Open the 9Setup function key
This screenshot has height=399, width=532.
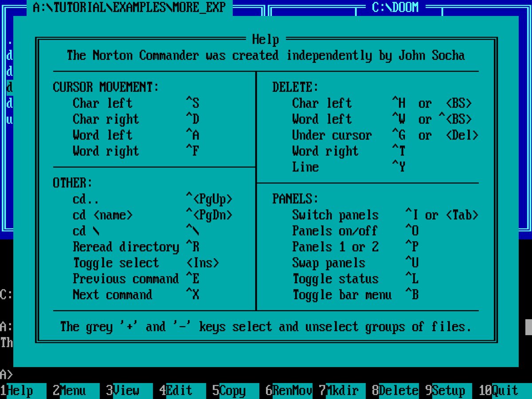(x=449, y=391)
